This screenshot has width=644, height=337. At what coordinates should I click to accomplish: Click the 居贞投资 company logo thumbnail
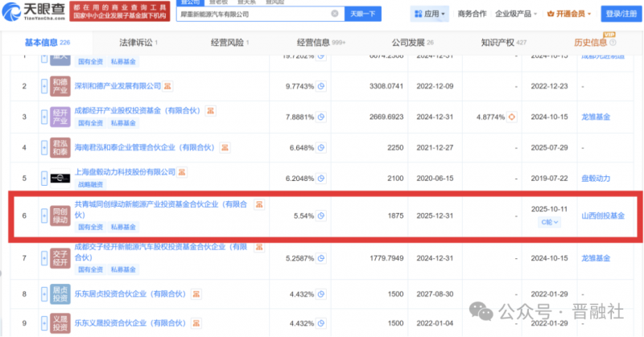click(60, 294)
